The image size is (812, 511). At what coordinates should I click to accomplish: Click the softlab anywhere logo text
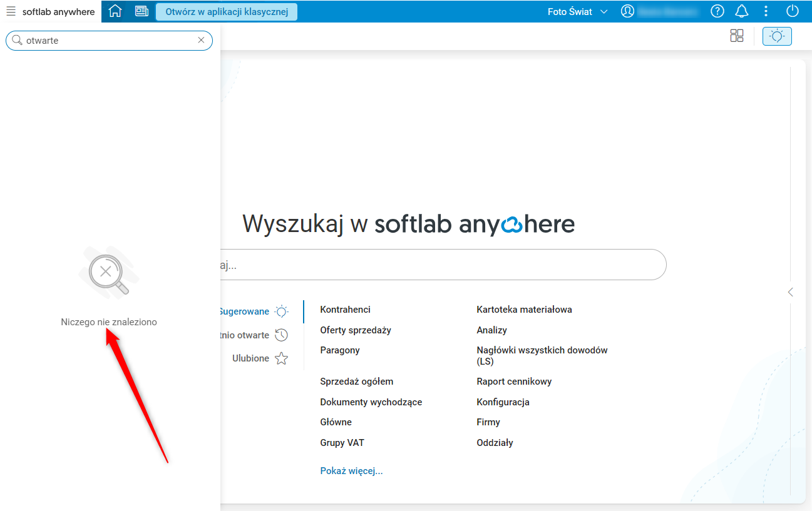pos(59,11)
